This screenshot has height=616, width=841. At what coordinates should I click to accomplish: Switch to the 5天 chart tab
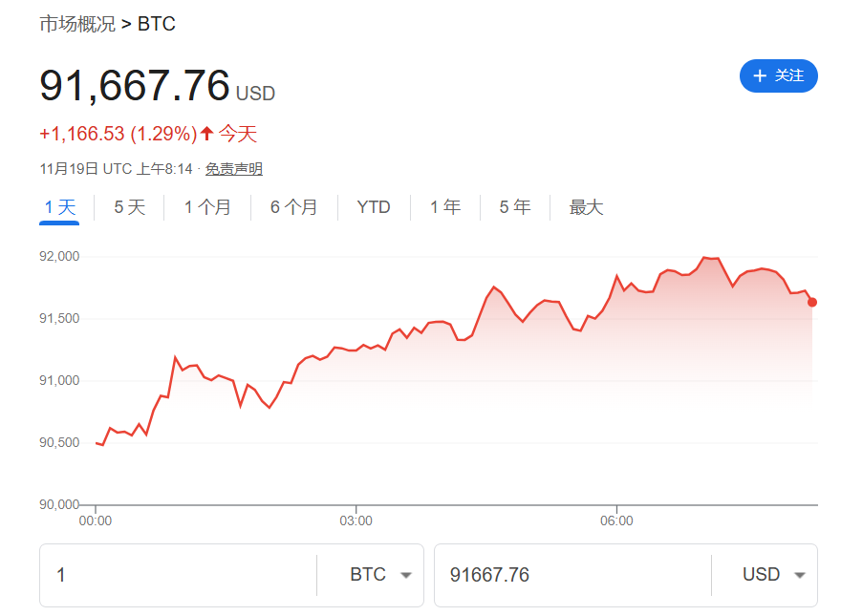click(x=129, y=206)
